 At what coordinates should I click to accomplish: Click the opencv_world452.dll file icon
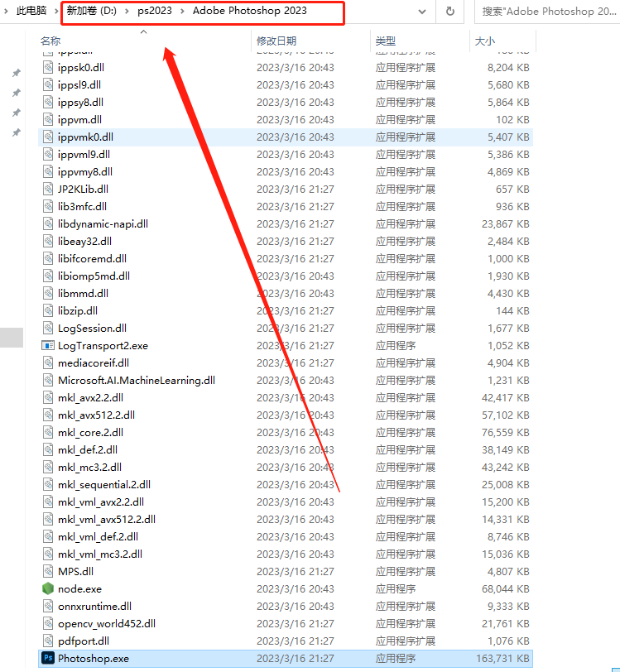[47, 623]
